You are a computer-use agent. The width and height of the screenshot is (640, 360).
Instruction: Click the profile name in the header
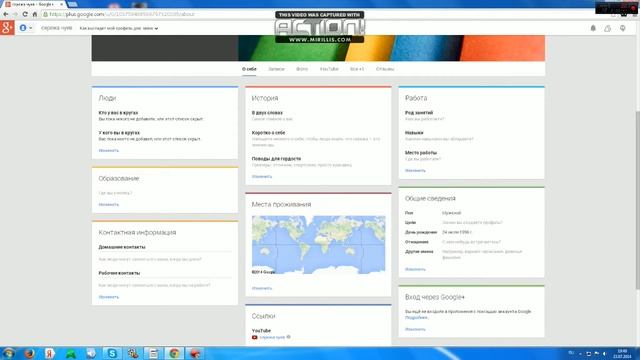click(56, 28)
